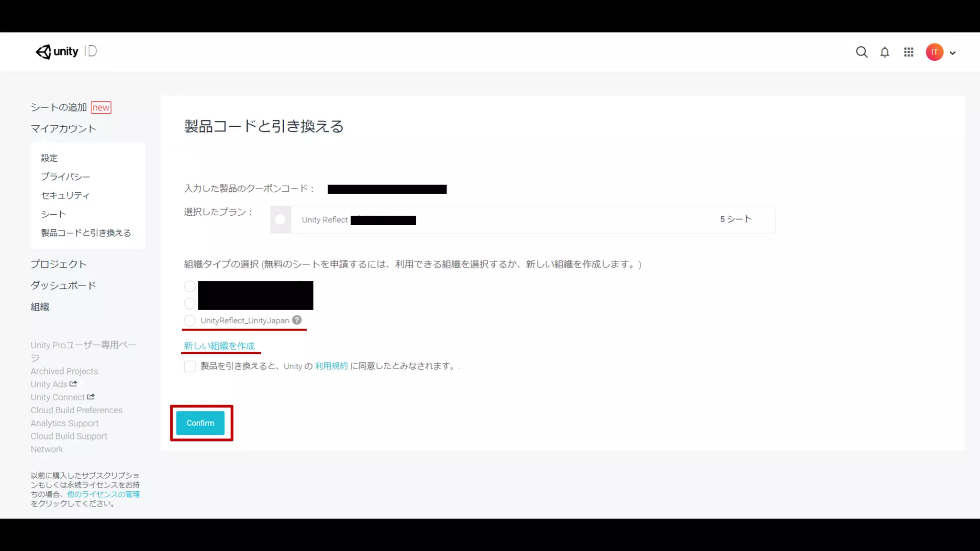
Task: Open the シート sidebar item
Action: pos(53,214)
